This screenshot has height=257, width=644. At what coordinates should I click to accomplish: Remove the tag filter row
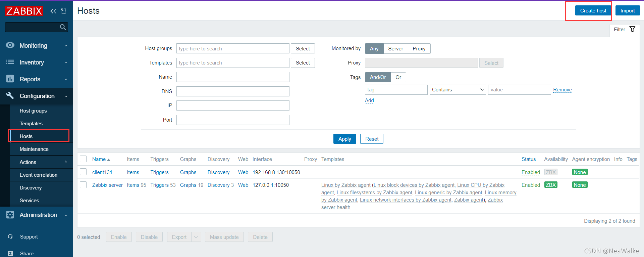tap(562, 90)
